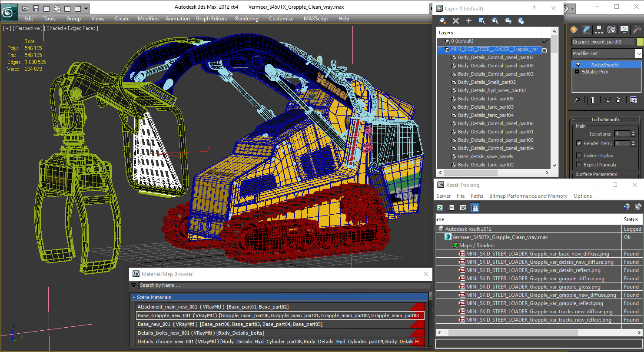Click the Save File floppy icon
This screenshot has width=644, height=352.
point(36,8)
